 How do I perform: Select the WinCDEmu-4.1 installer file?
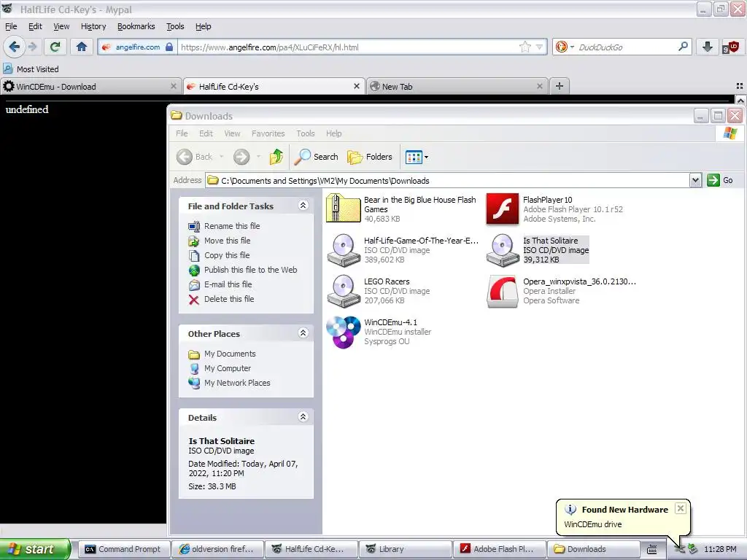(x=379, y=332)
